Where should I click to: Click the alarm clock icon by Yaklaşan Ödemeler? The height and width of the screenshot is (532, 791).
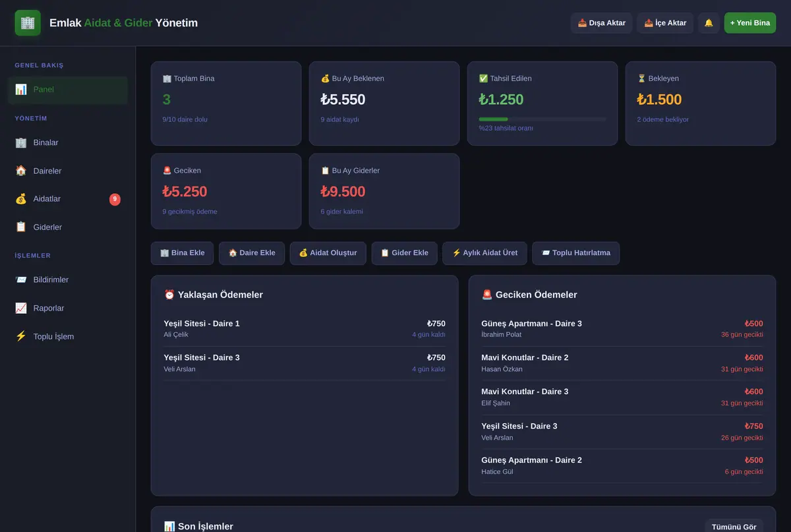(169, 295)
